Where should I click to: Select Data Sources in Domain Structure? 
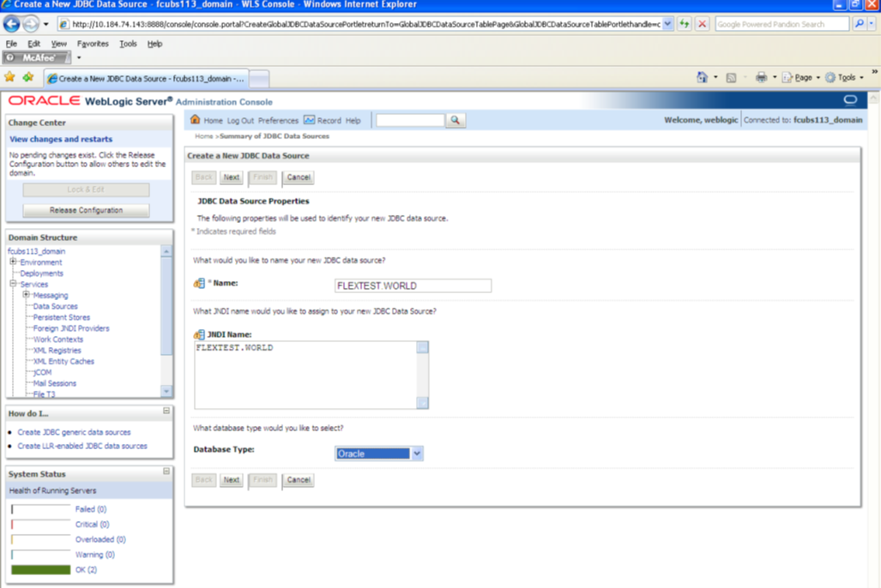[x=55, y=306]
